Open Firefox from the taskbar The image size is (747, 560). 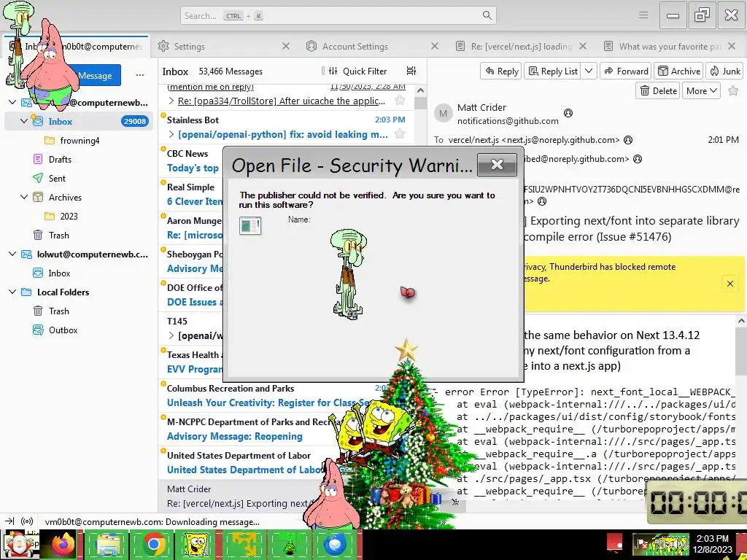64,544
